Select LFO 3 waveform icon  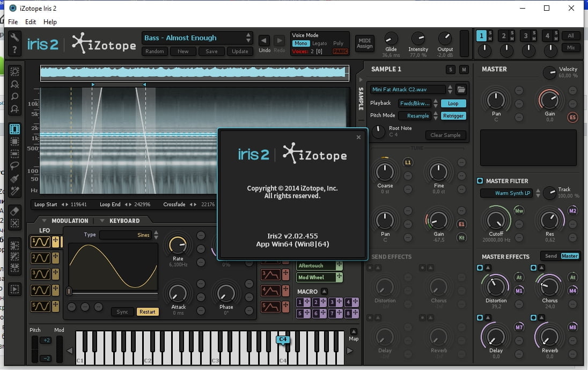(40, 274)
